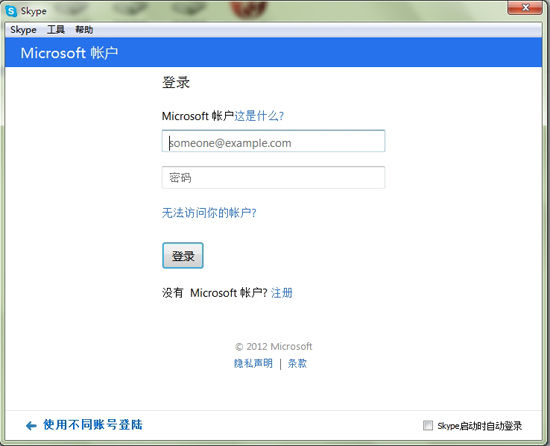Click 使用不同账号登陆 link
This screenshot has height=446, width=550.
93,425
